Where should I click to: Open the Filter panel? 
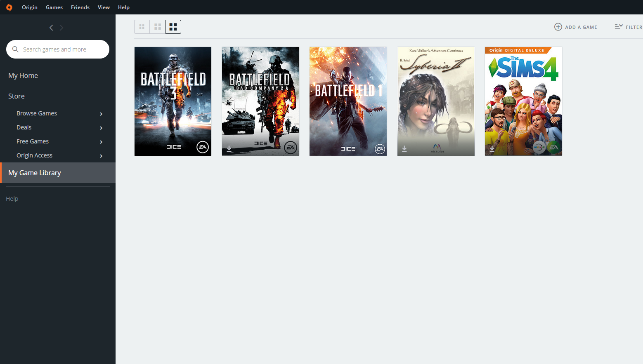click(628, 27)
